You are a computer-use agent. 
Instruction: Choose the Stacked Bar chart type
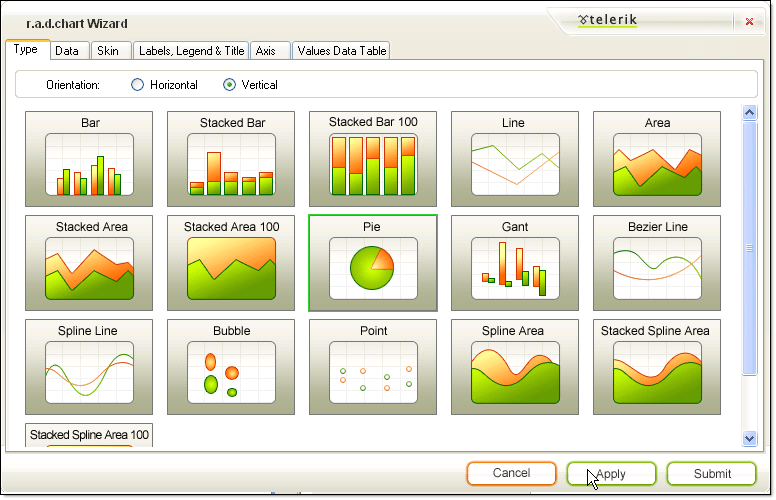[x=231, y=159]
